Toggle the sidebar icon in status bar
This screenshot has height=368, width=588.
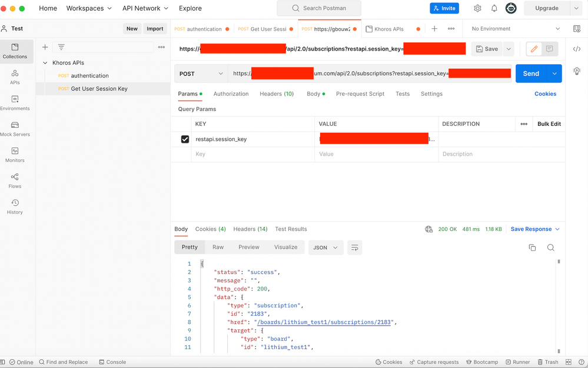point(2,362)
